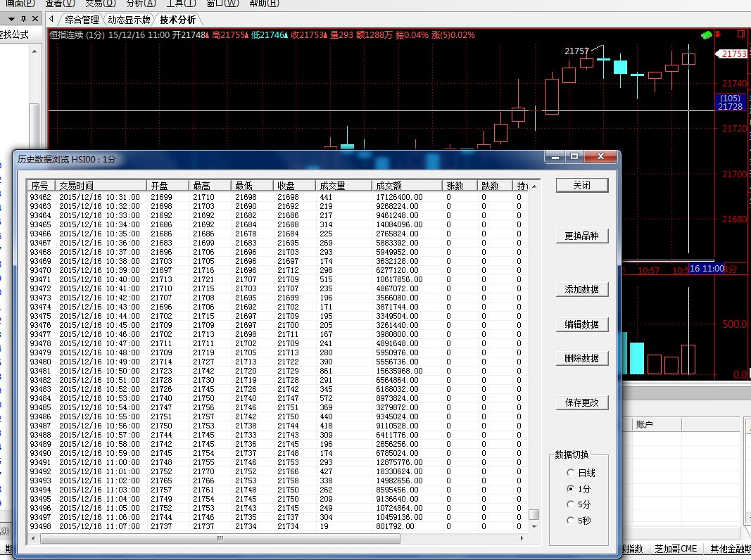This screenshot has height=560, width=751.
Task: Minimize the 历史数据浏览 dialog window
Action: pos(556,157)
